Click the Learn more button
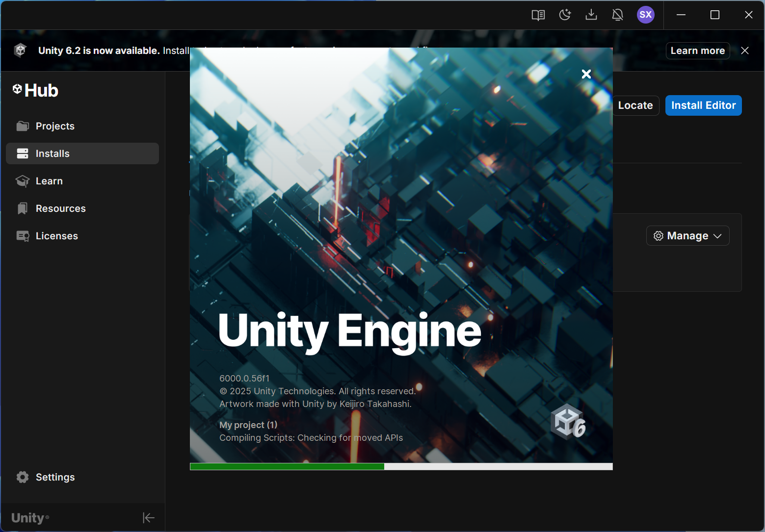Image resolution: width=765 pixels, height=532 pixels. pyautogui.click(x=698, y=51)
